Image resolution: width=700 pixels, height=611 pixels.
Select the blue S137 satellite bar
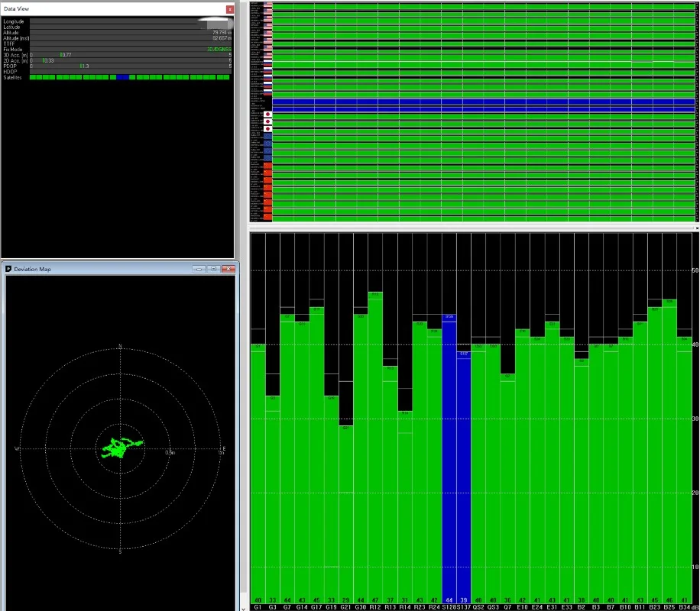(x=464, y=474)
